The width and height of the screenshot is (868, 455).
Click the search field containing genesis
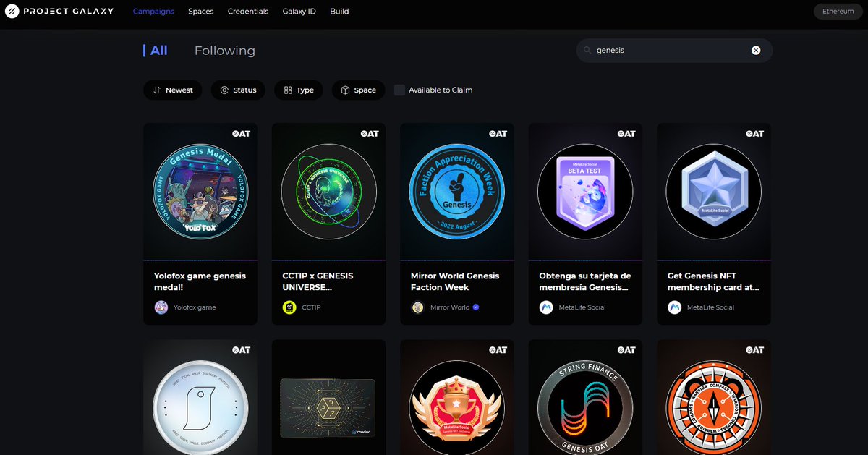pos(674,51)
